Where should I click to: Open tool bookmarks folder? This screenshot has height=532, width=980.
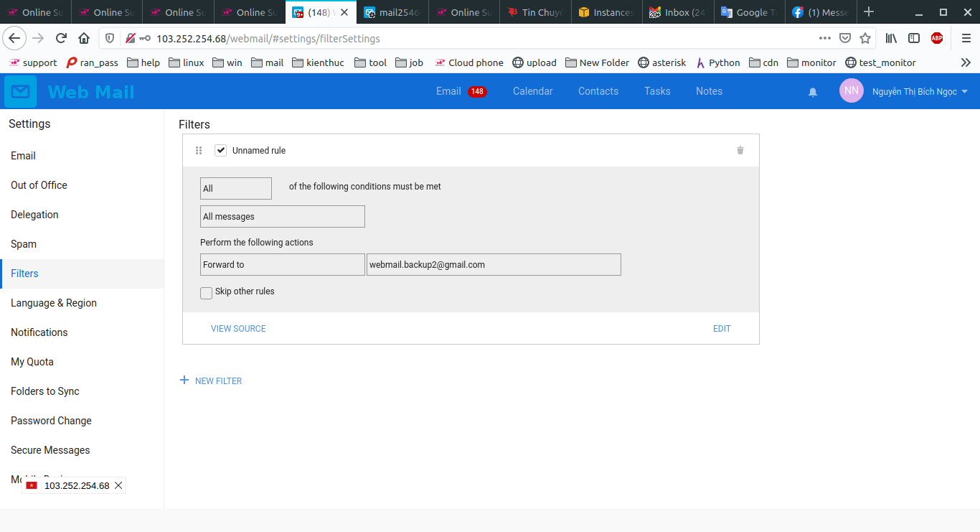point(371,62)
